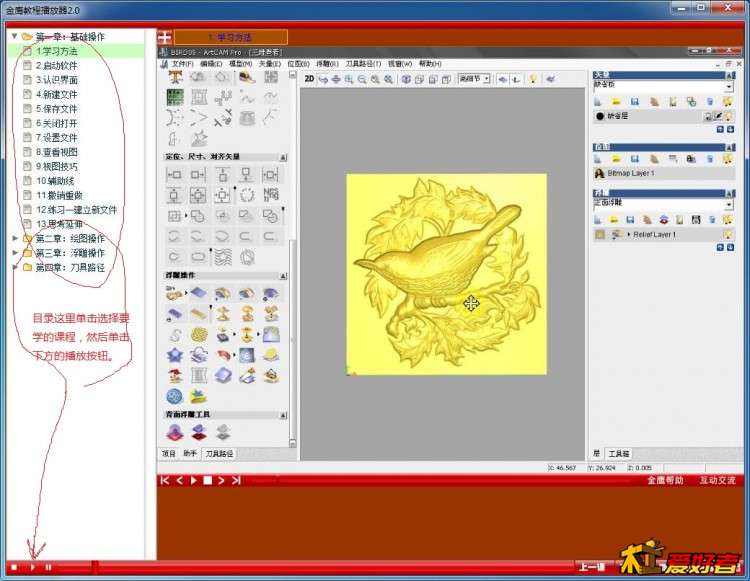Switch to the 2D view button
This screenshot has height=581, width=750.
coord(309,78)
